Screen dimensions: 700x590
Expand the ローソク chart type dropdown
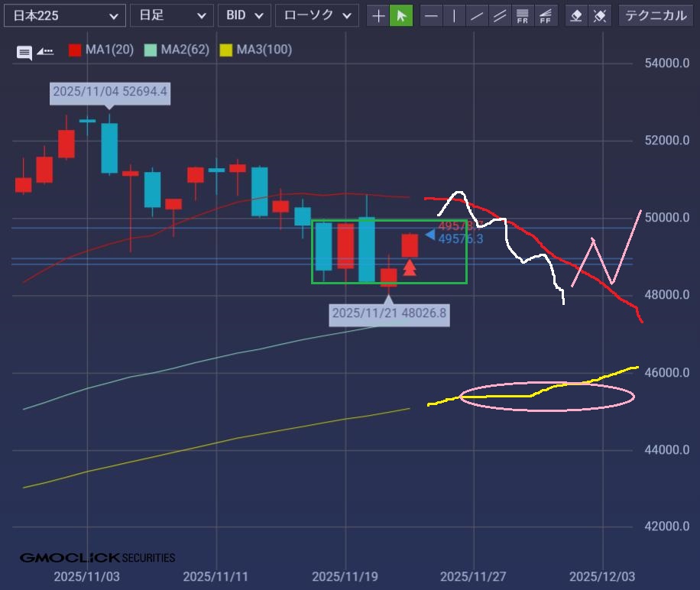click(316, 15)
